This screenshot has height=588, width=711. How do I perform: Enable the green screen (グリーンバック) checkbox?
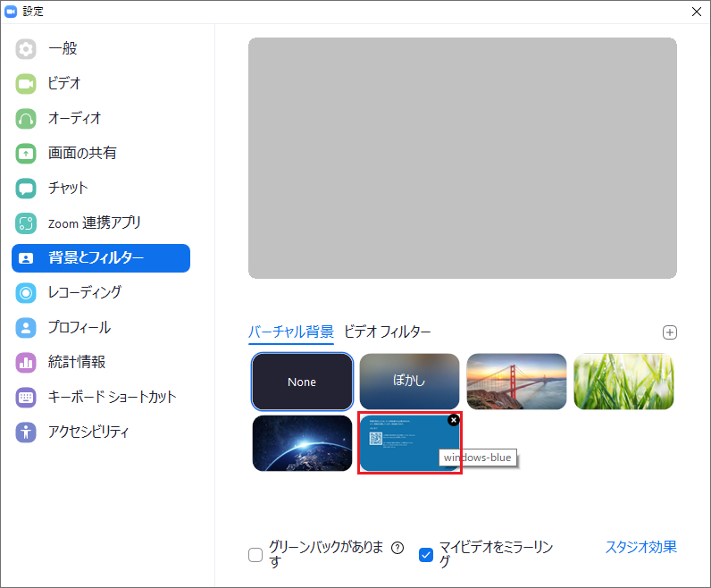[x=255, y=555]
